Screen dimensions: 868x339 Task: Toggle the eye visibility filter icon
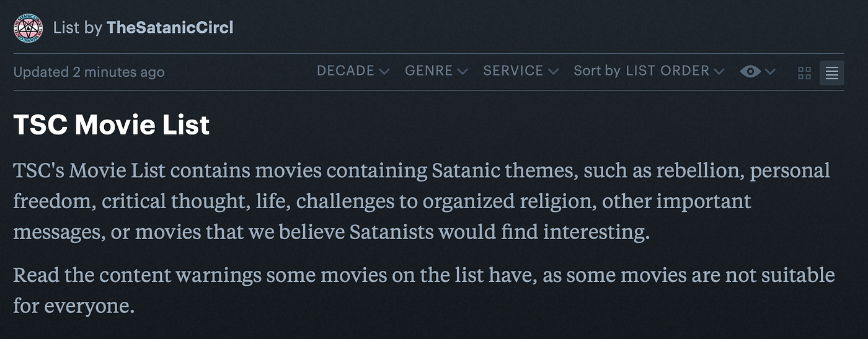(750, 71)
